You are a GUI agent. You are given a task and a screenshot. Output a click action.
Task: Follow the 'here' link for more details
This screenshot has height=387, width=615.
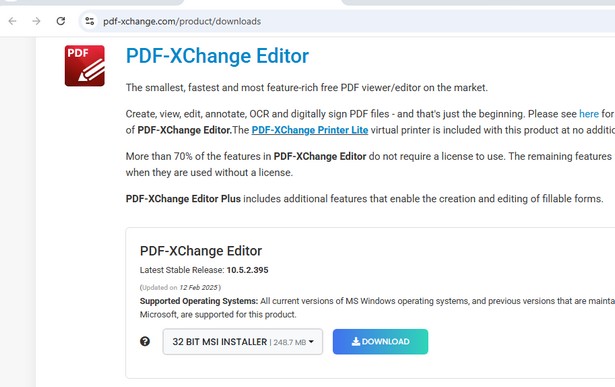[x=589, y=114]
